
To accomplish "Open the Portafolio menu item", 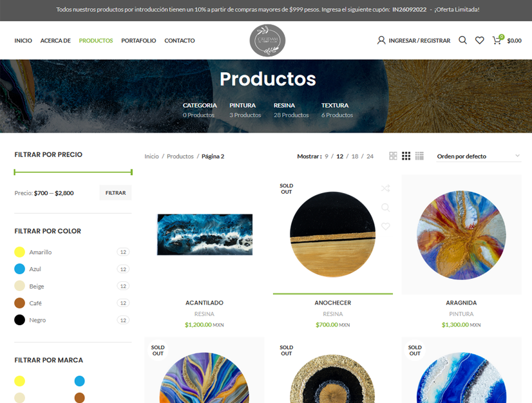I will [138, 41].
